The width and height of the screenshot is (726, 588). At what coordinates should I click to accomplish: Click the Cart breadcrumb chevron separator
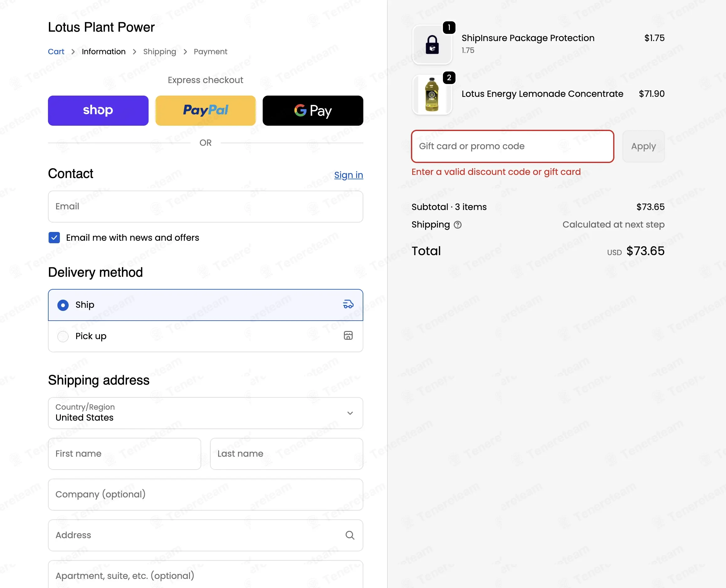(73, 51)
